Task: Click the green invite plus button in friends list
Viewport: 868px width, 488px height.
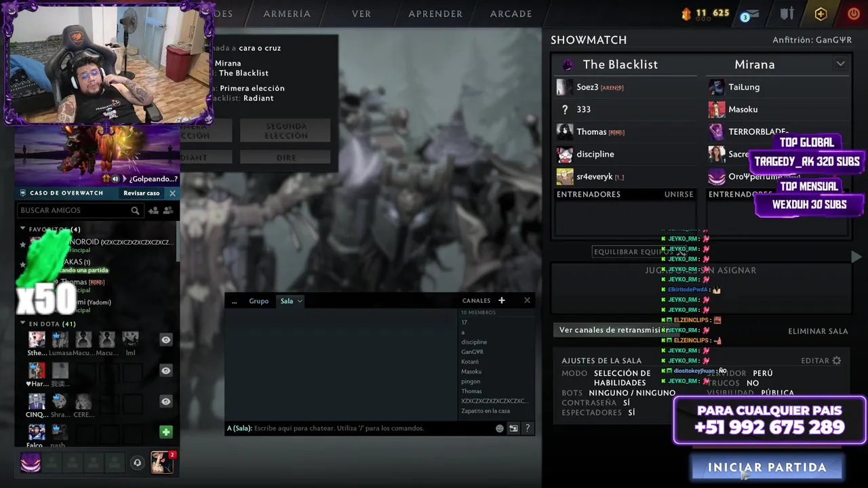Action: pyautogui.click(x=166, y=432)
